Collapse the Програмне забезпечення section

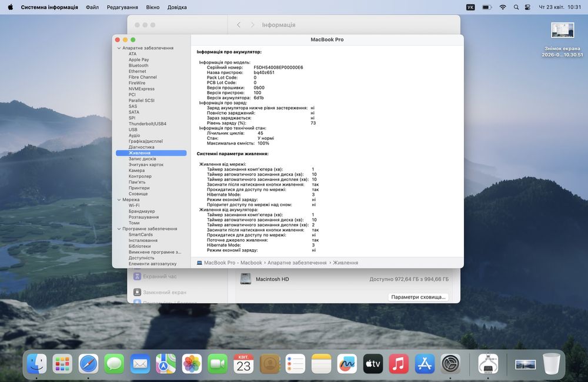[x=119, y=229]
